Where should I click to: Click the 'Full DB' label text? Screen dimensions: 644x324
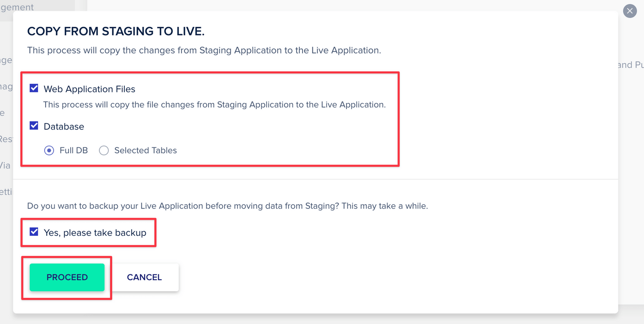(x=73, y=150)
